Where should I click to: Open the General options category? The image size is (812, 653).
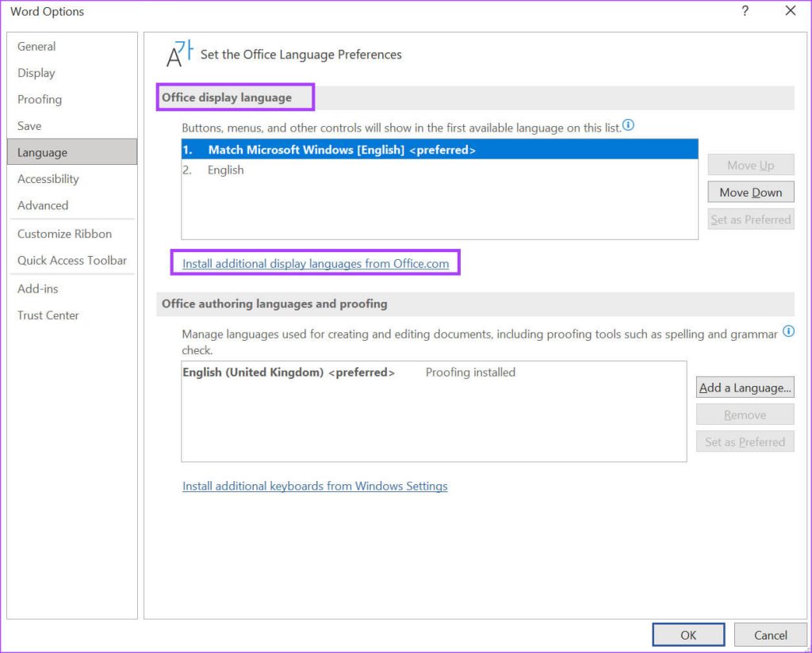(72, 47)
